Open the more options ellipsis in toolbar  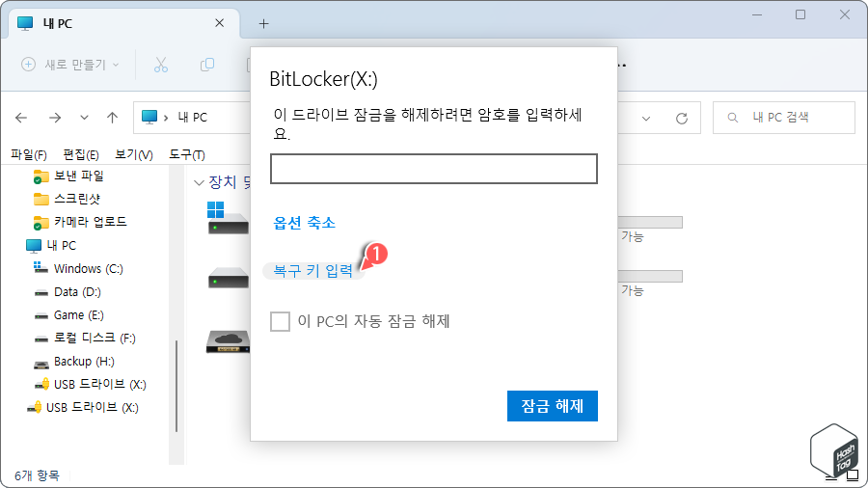pyautogui.click(x=622, y=66)
